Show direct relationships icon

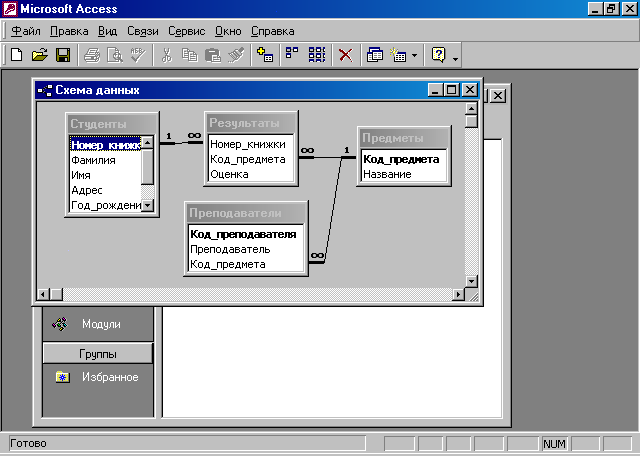tap(292, 53)
